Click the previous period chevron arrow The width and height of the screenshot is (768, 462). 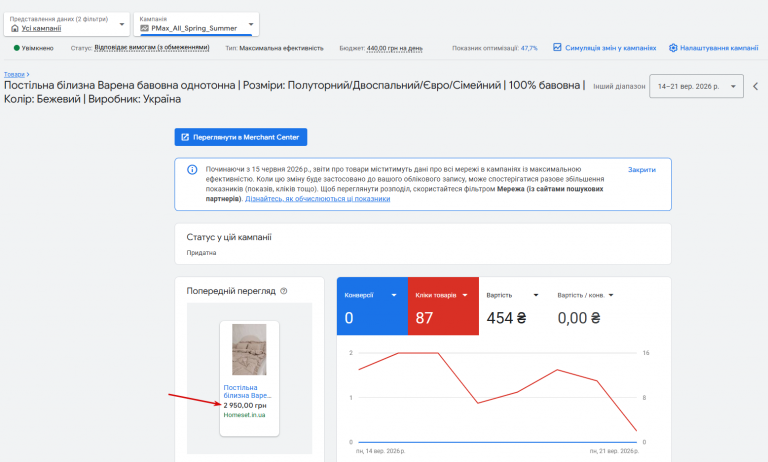(755, 86)
